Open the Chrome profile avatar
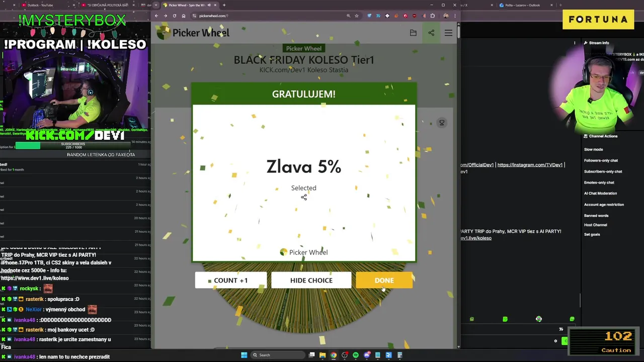The width and height of the screenshot is (644, 362). [446, 16]
